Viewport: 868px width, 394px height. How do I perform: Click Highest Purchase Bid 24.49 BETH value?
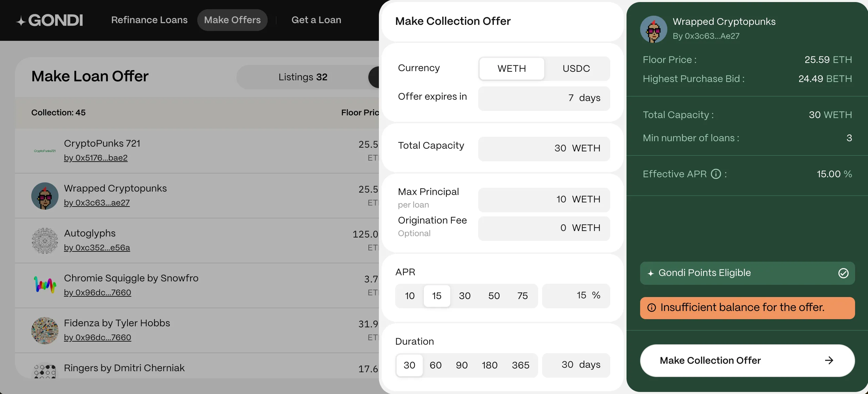coord(825,79)
